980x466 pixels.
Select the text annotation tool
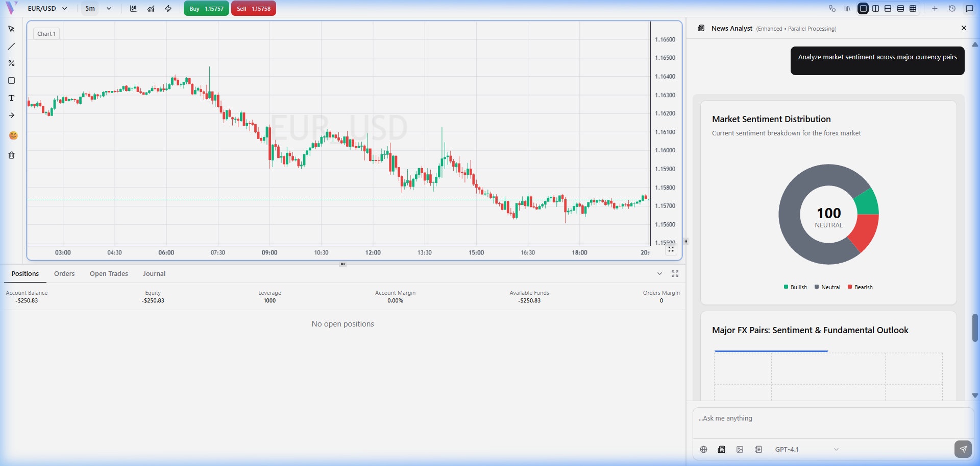pyautogui.click(x=11, y=98)
